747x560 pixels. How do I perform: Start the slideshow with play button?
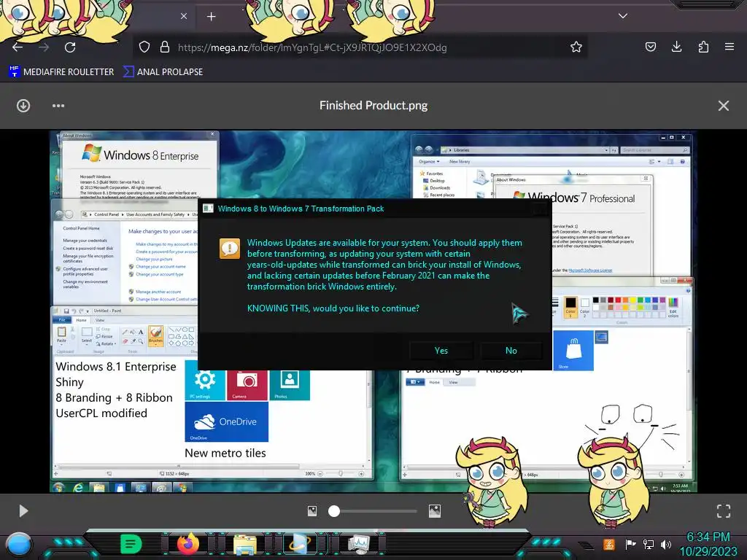pyautogui.click(x=23, y=511)
